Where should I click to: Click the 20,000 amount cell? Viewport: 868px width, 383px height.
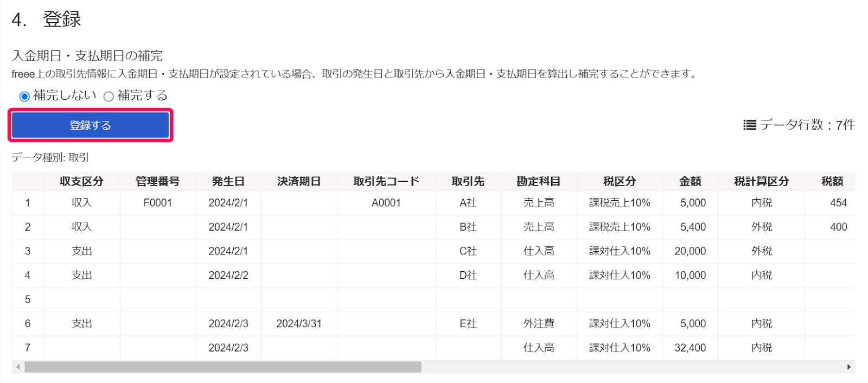(x=690, y=251)
